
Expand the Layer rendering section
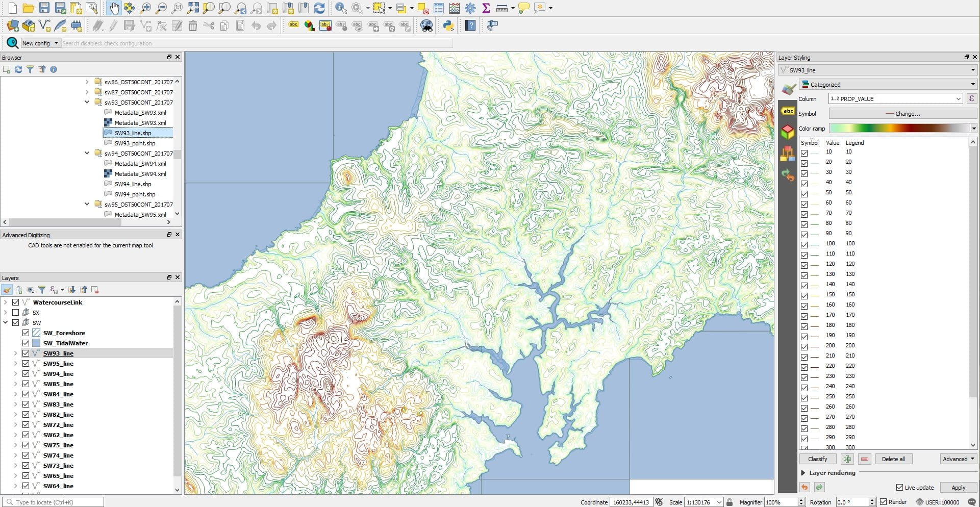point(803,473)
